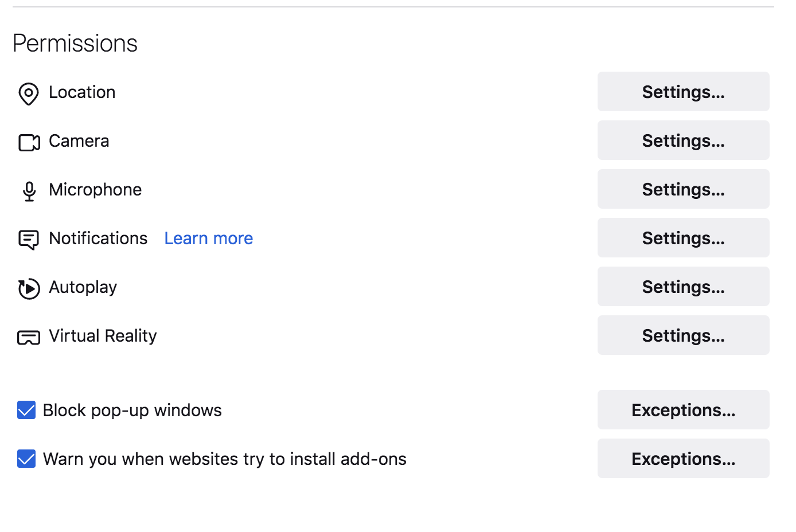Open pop-up windows Exceptions

pos(683,410)
